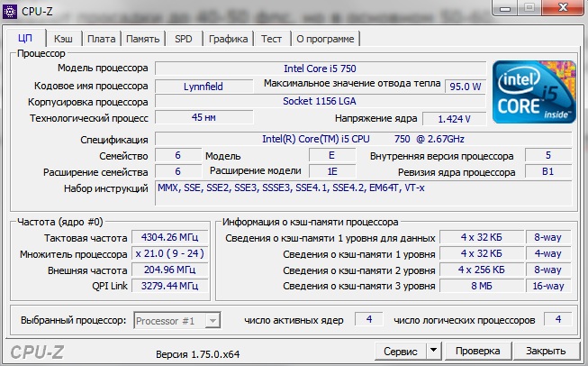Click the multiplier value x 21.0
The height and width of the screenshot is (366, 588).
[169, 253]
